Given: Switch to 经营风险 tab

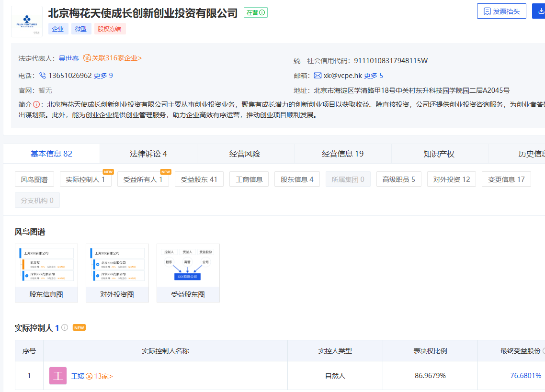Looking at the screenshot, I should pyautogui.click(x=245, y=154).
